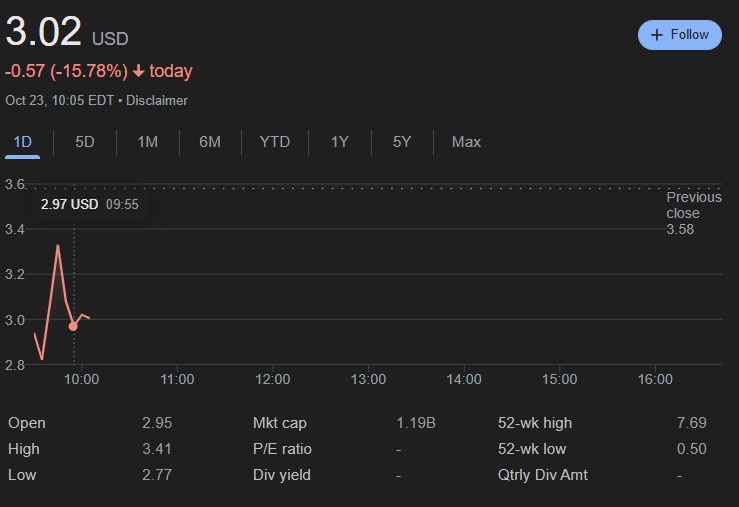The image size is (739, 507).
Task: Click the red down arrow icon
Action: 138,71
